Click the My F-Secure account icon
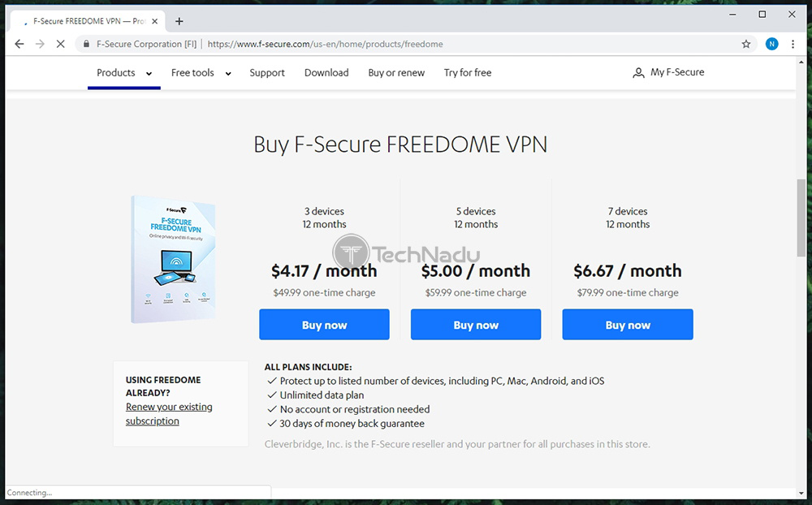812x505 pixels. click(x=638, y=73)
